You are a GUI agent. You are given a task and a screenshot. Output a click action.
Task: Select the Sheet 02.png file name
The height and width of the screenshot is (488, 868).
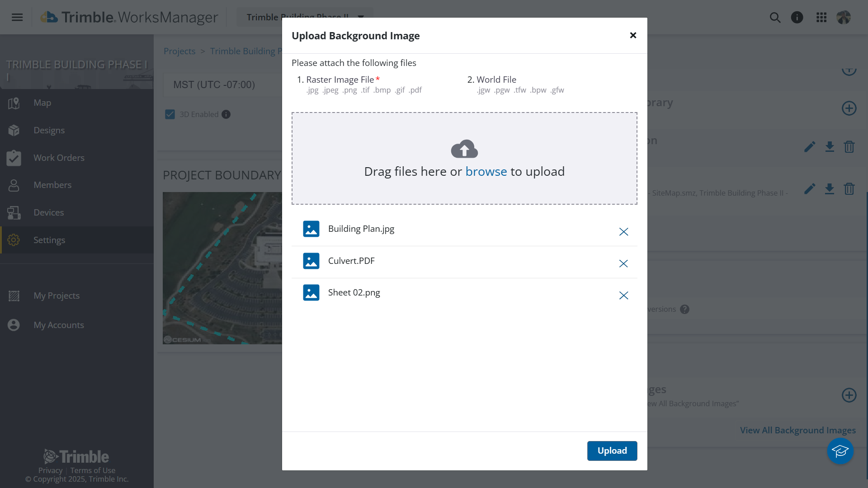(354, 292)
